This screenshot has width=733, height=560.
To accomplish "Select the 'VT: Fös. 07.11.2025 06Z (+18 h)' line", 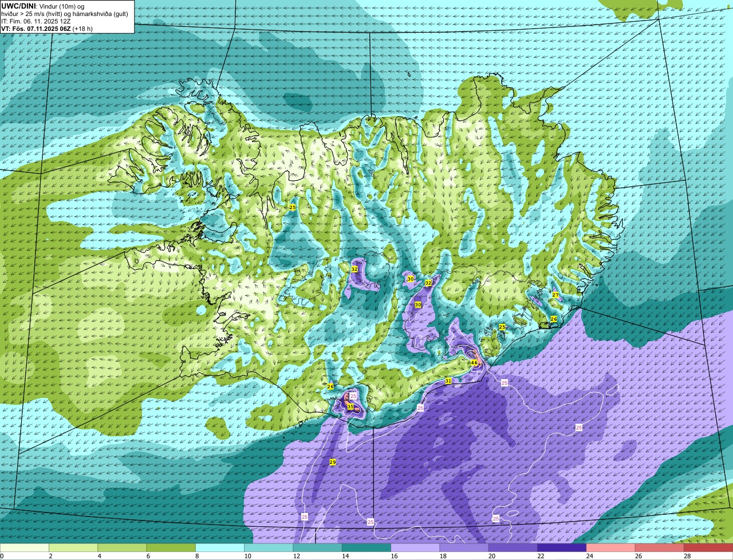I will coord(47,29).
